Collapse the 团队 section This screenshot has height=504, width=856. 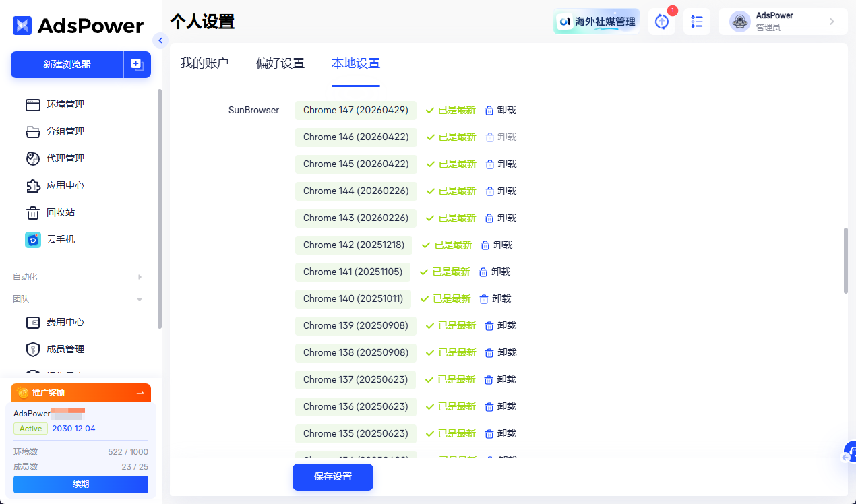pos(78,298)
